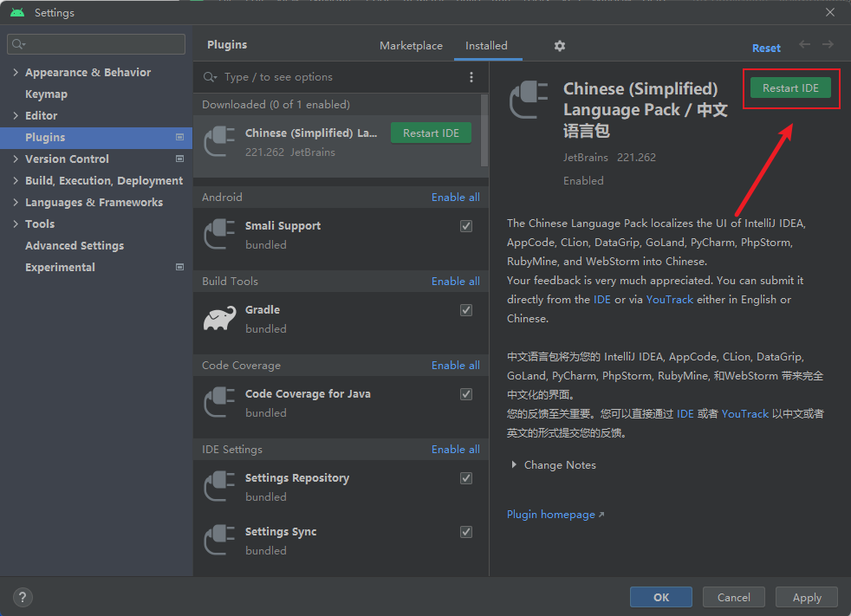
Task: Open the YouTrack link in Chinese description
Action: coord(745,414)
